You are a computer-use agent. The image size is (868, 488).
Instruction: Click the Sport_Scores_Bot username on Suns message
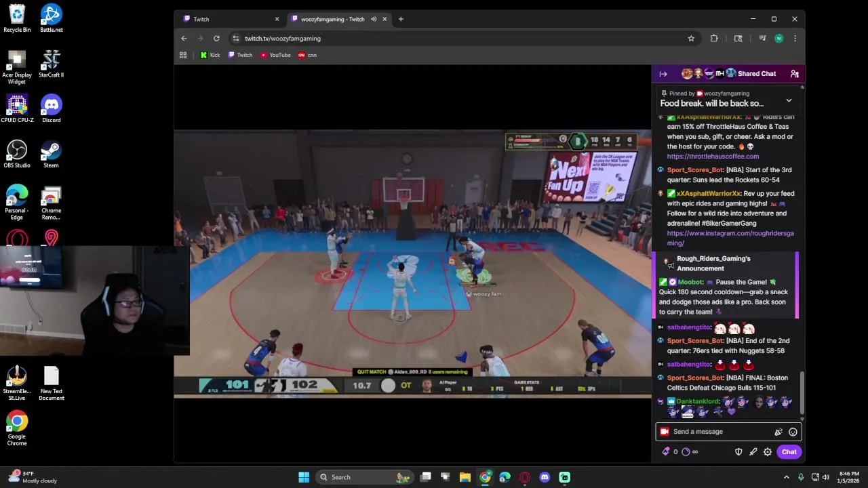(695, 170)
